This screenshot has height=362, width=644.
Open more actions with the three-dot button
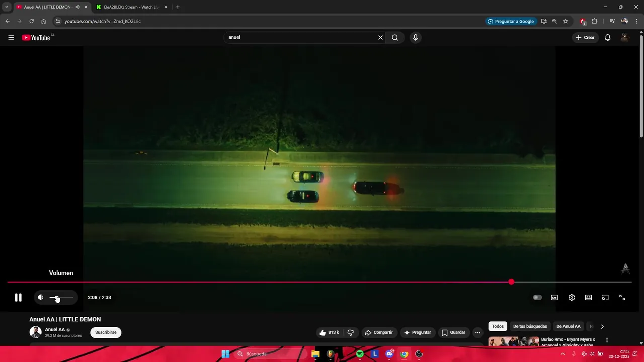[477, 332]
